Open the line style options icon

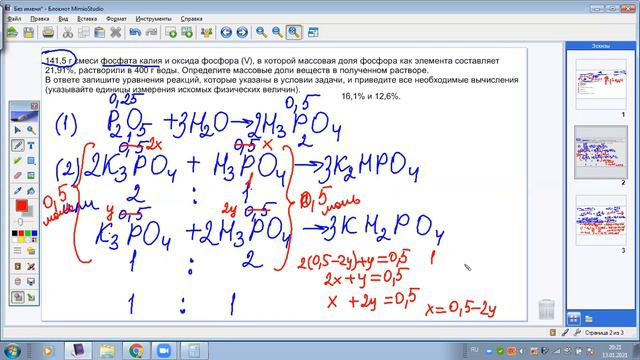click(x=18, y=251)
